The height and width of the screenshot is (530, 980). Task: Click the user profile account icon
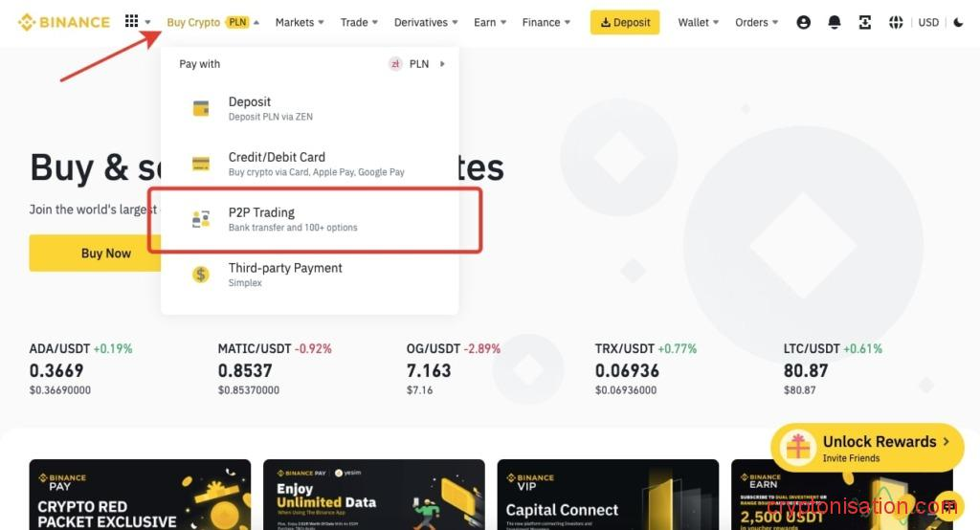(804, 22)
